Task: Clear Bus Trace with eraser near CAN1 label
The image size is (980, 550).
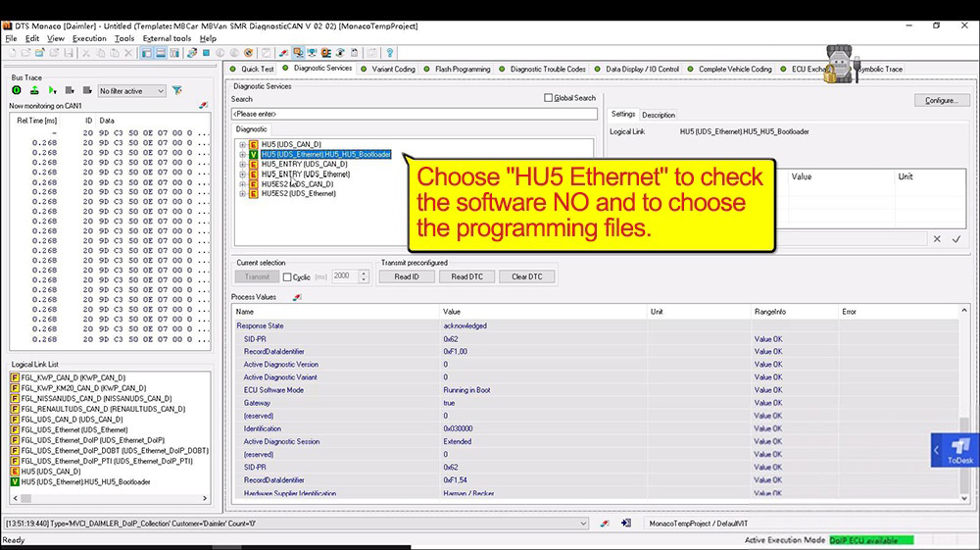Action: (203, 106)
